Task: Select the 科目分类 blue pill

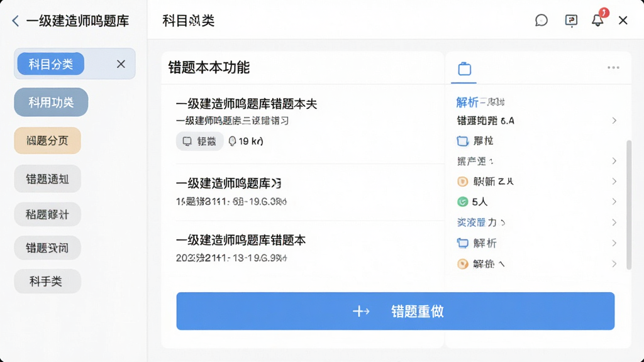Action: click(x=51, y=64)
